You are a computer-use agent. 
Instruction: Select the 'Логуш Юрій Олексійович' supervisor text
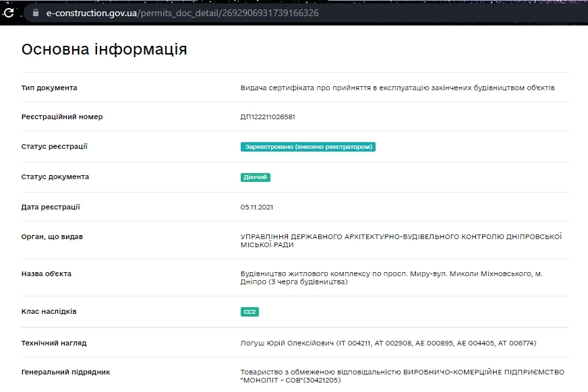(x=388, y=343)
